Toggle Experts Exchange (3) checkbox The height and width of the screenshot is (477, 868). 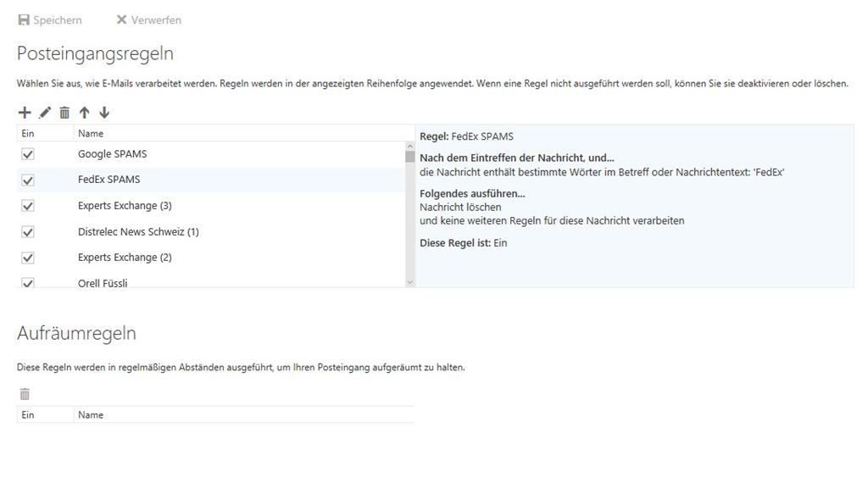(x=28, y=206)
